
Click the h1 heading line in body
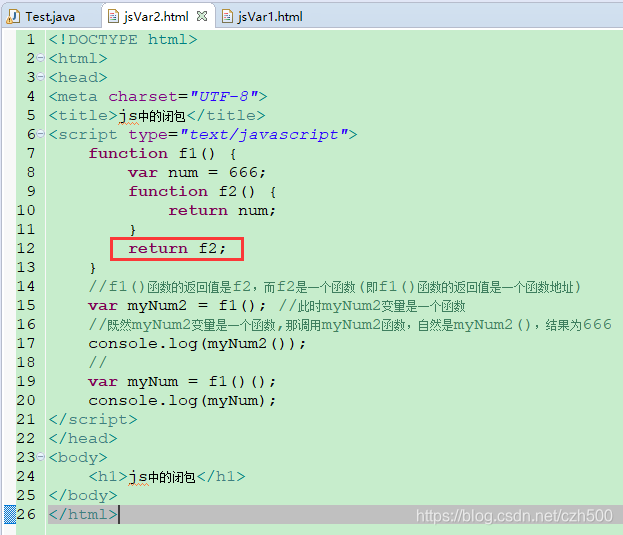[x=167, y=477]
